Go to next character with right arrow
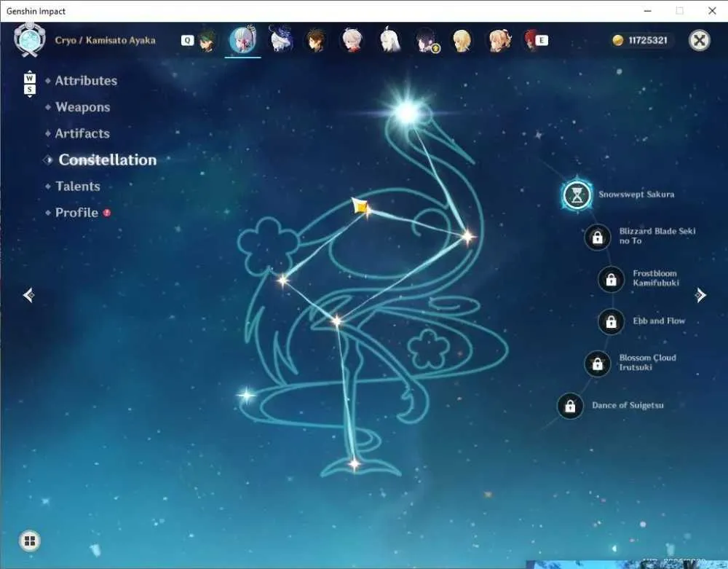 [x=700, y=295]
